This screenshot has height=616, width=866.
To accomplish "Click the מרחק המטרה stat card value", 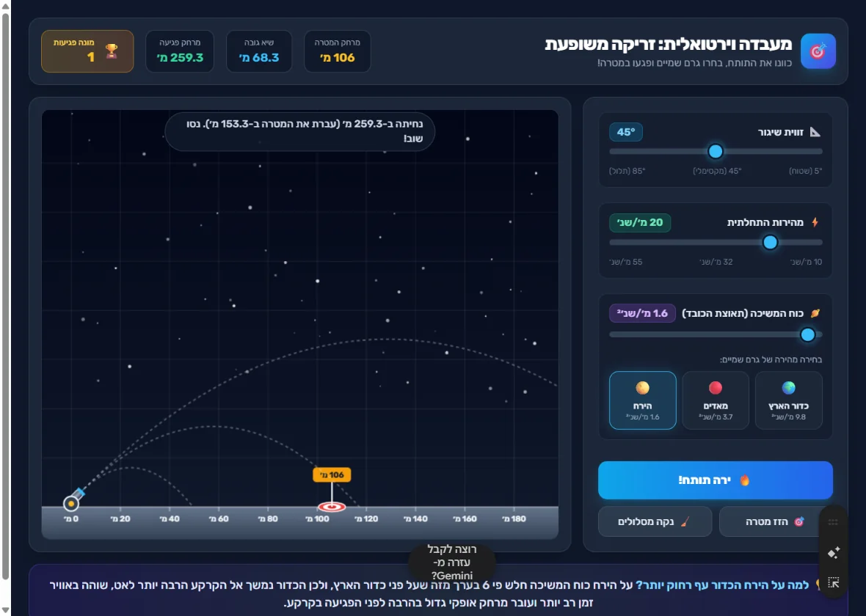I will pyautogui.click(x=338, y=57).
